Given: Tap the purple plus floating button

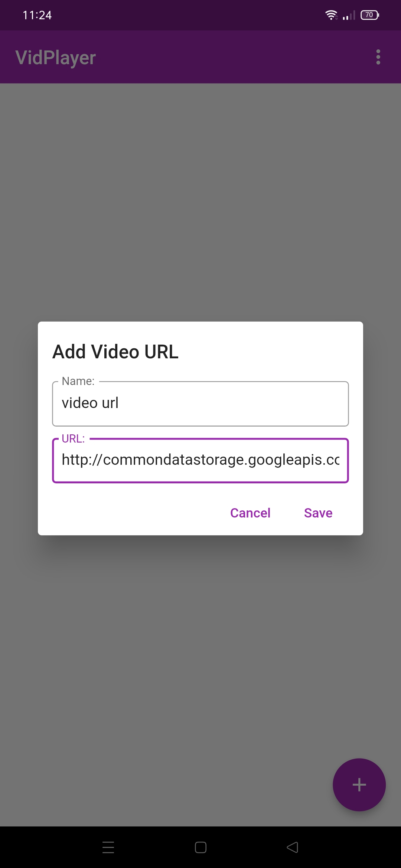Looking at the screenshot, I should click(x=359, y=785).
